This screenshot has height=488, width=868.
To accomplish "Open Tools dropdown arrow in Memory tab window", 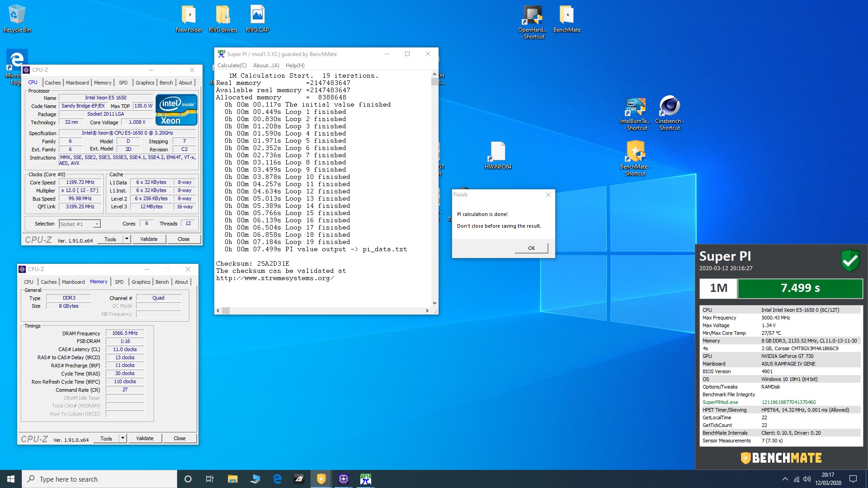I will click(123, 438).
